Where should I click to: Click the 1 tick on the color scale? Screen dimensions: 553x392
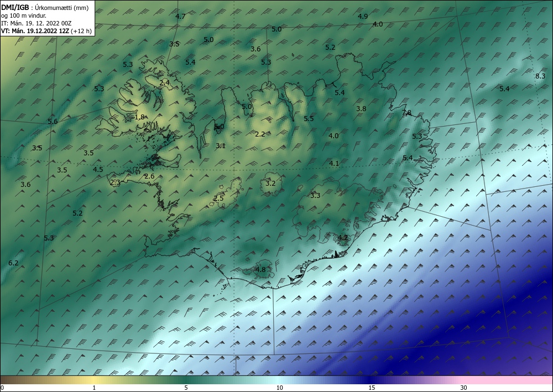point(94,388)
